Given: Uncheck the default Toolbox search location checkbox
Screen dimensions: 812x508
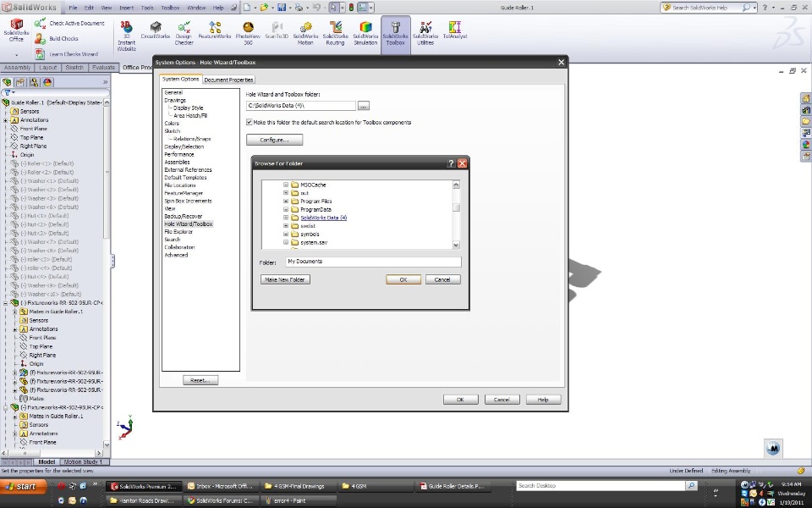Looking at the screenshot, I should point(249,122).
